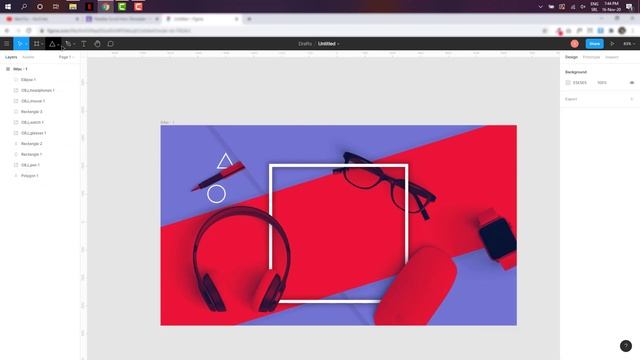The height and width of the screenshot is (360, 640).
Task: Click the white triangle on the canvas
Action: point(224,161)
